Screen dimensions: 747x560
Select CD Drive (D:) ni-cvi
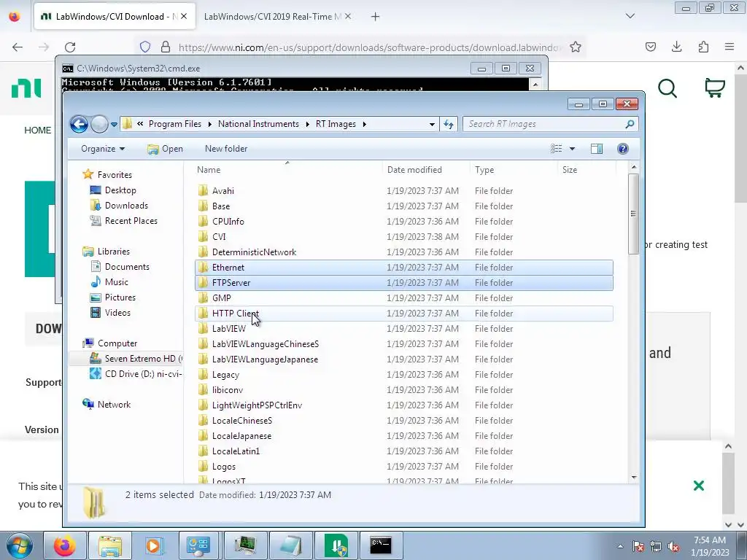[143, 374]
